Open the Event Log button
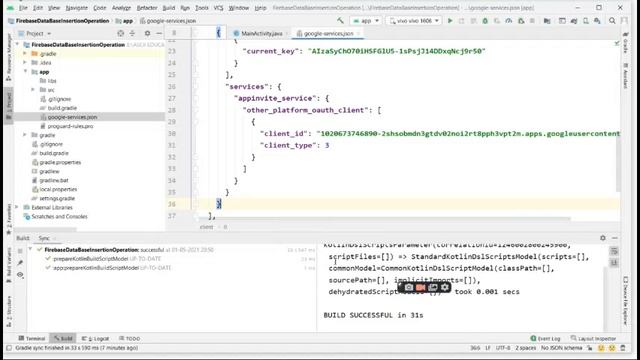 click(545, 338)
